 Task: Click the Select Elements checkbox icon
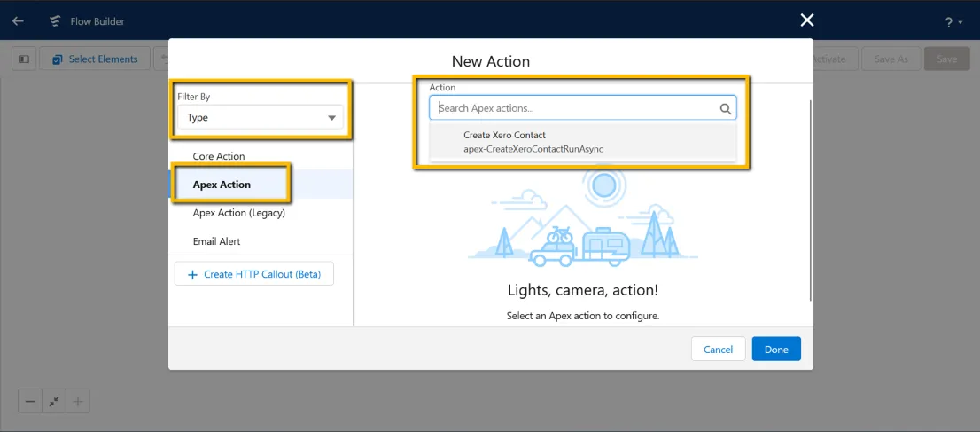[x=58, y=59]
